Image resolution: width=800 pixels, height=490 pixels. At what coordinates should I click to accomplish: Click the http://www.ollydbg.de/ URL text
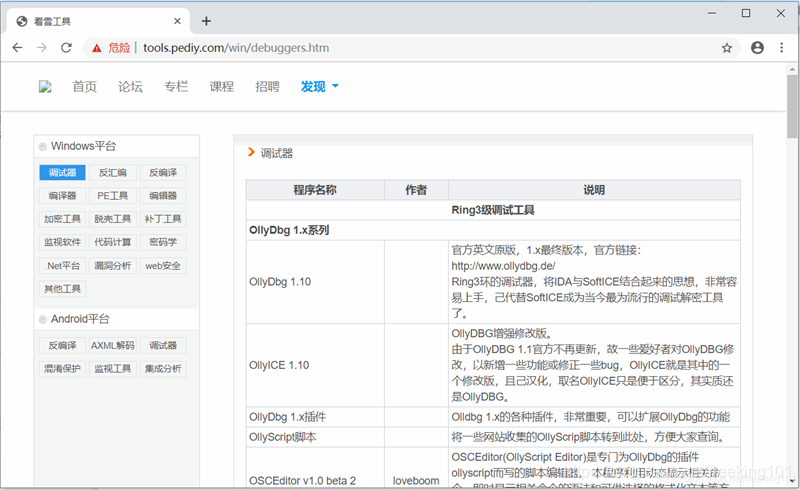[504, 266]
